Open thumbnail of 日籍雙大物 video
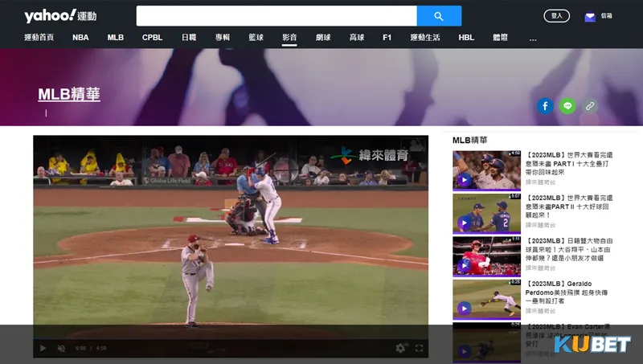This screenshot has height=364, width=643. [486, 256]
